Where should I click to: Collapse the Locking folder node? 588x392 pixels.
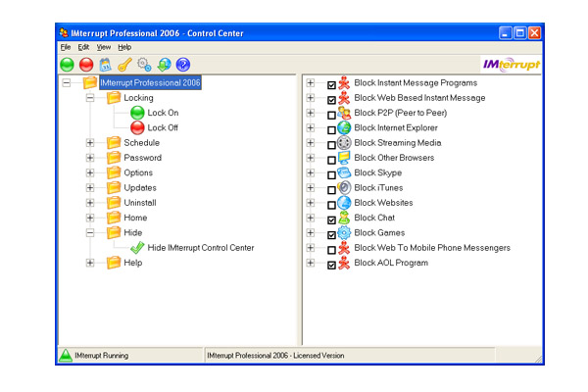click(90, 98)
